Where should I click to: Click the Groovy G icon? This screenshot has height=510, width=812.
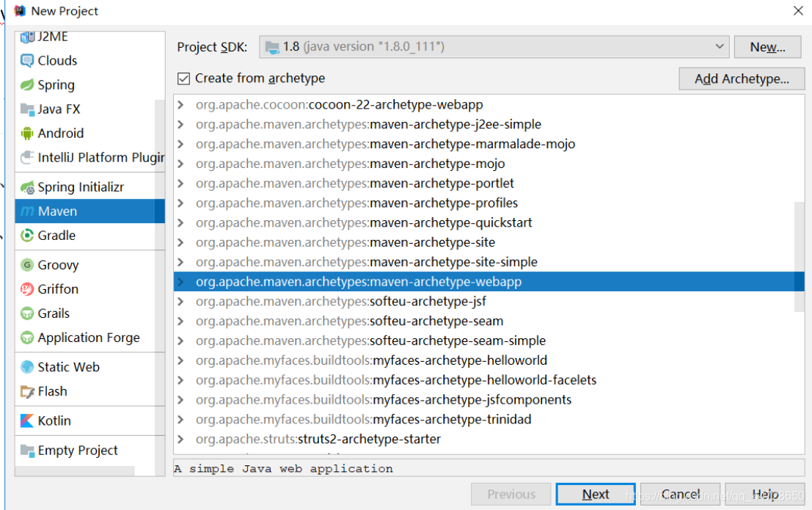coord(27,265)
